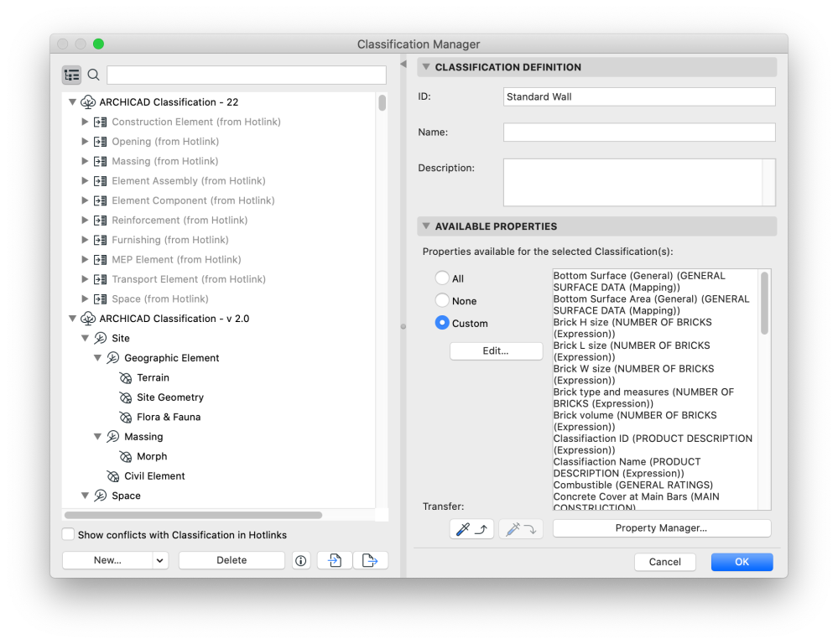Click the Description text area
This screenshot has height=644, width=838.
tap(639, 182)
